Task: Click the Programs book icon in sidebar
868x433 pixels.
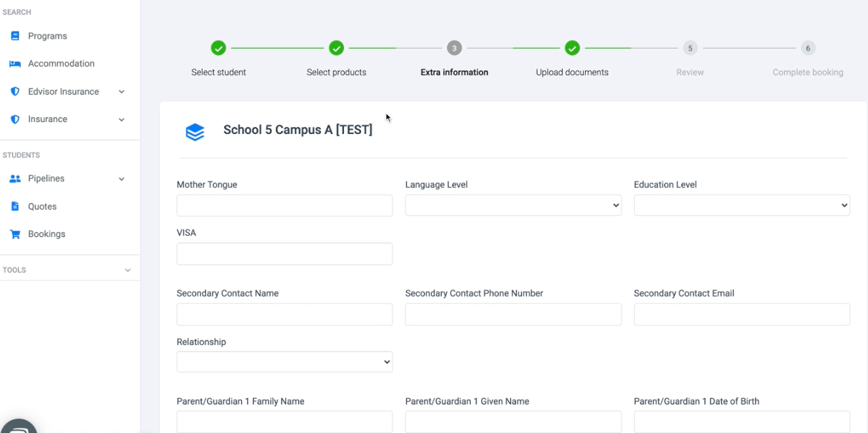Action: pos(15,36)
